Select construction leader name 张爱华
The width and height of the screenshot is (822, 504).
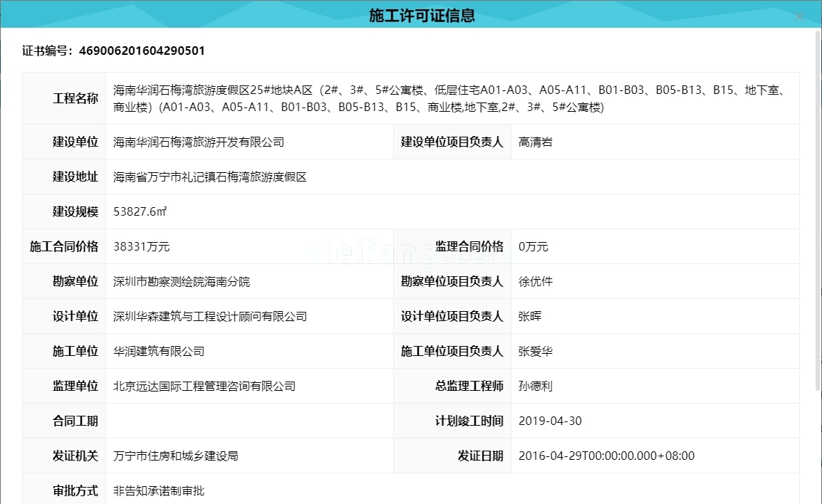click(x=534, y=351)
